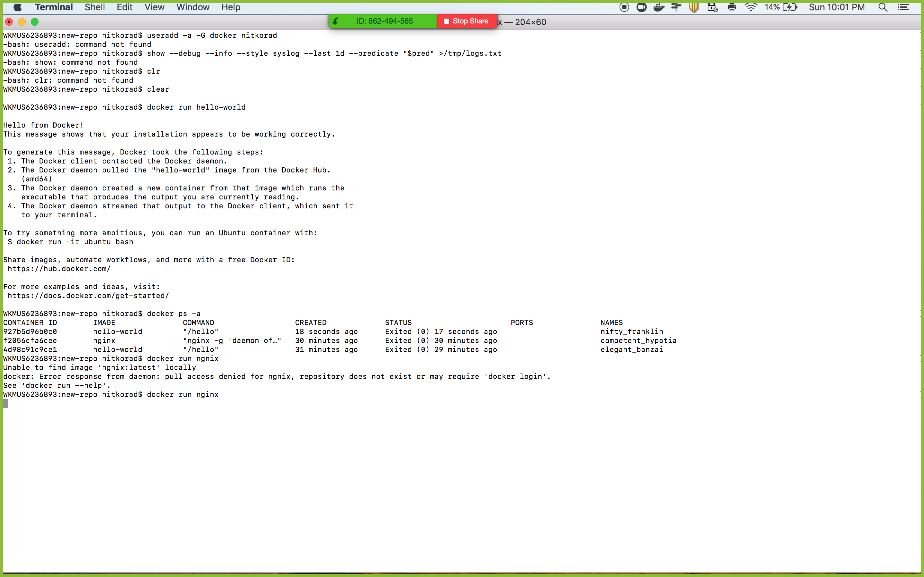Click the Window menu in menu bar
The image size is (924, 577).
coord(193,7)
